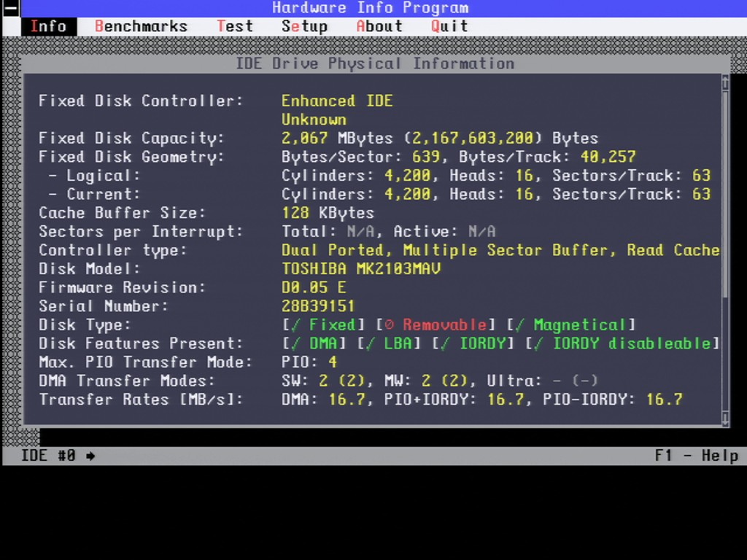Click the firmware revision D0.05 E
The width and height of the screenshot is (747, 560).
(x=314, y=287)
